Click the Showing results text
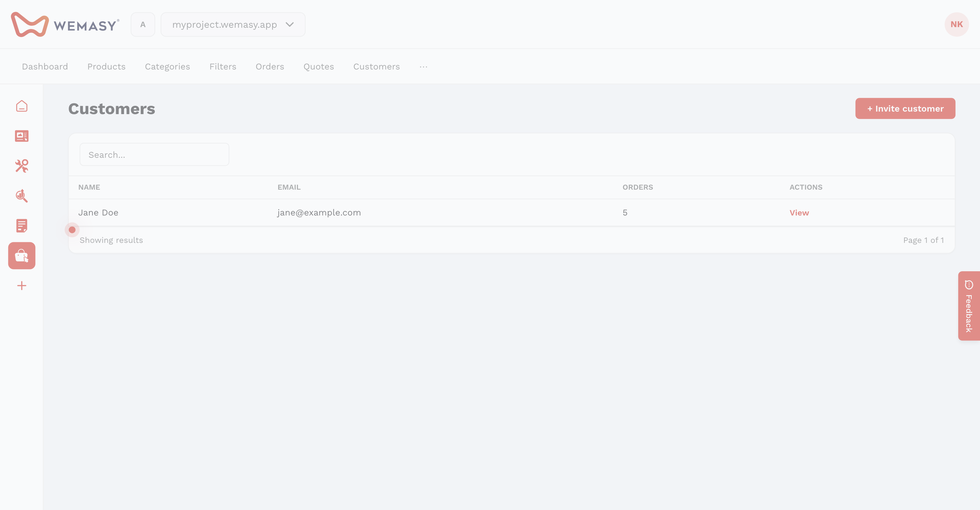This screenshot has width=980, height=510. pos(111,240)
